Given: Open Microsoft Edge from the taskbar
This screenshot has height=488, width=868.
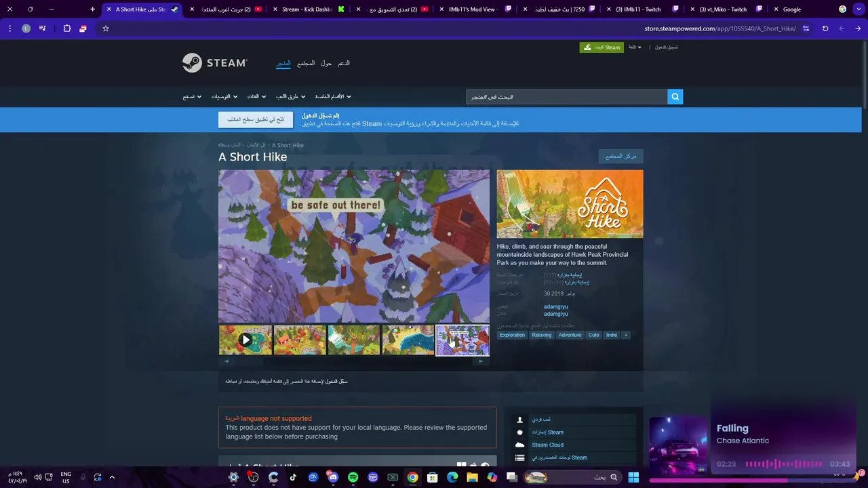Looking at the screenshot, I should (452, 477).
